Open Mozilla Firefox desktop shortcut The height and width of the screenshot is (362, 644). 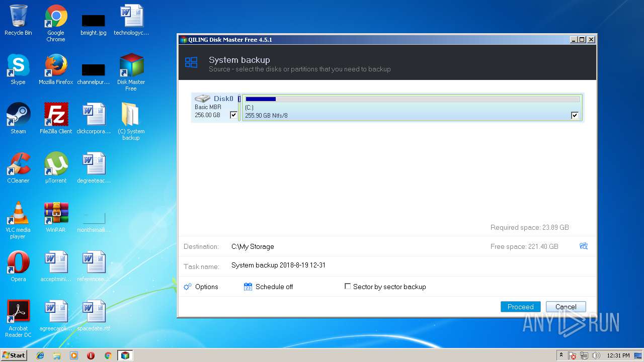[56, 69]
